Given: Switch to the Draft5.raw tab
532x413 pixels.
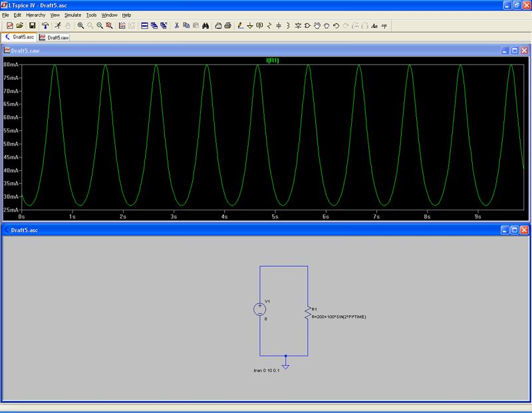Looking at the screenshot, I should [55, 38].
